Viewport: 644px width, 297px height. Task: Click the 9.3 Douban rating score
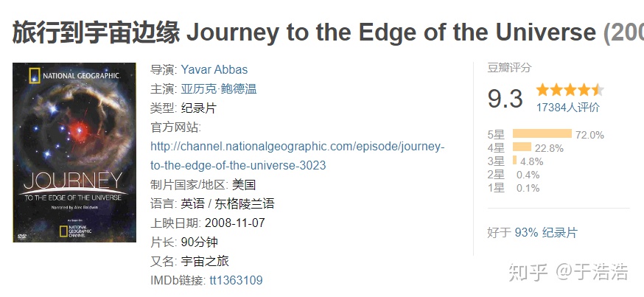click(x=505, y=98)
